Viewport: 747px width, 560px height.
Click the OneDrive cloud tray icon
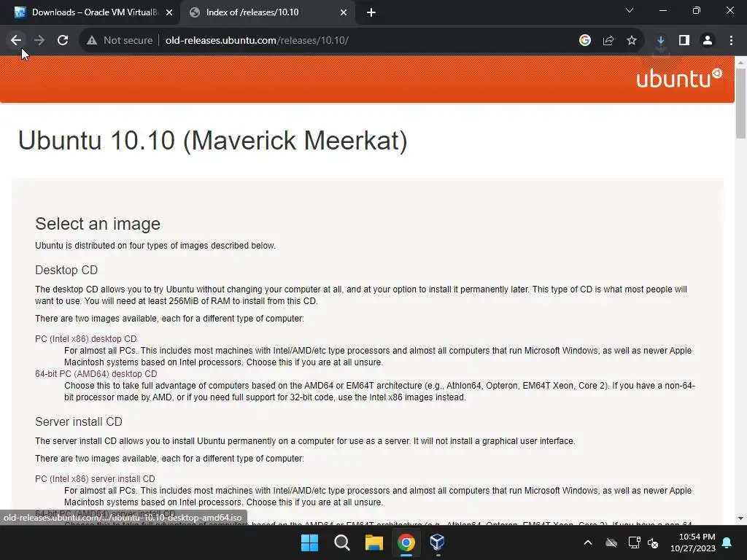coord(611,542)
